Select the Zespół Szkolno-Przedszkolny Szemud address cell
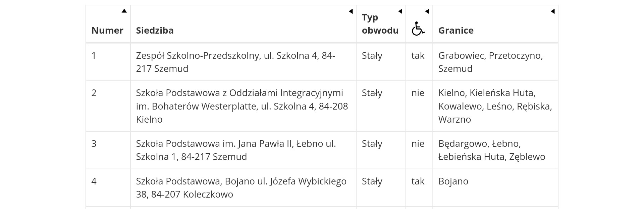The width and height of the screenshot is (644, 209). click(235, 62)
